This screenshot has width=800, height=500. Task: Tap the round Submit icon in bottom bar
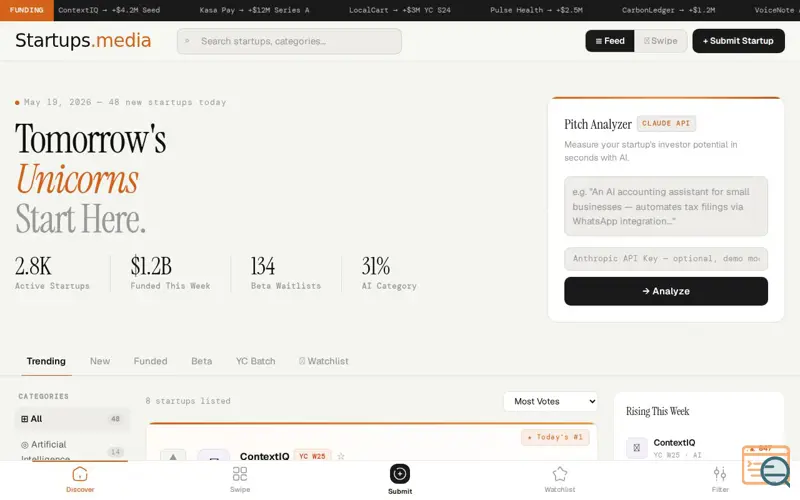pyautogui.click(x=400, y=473)
